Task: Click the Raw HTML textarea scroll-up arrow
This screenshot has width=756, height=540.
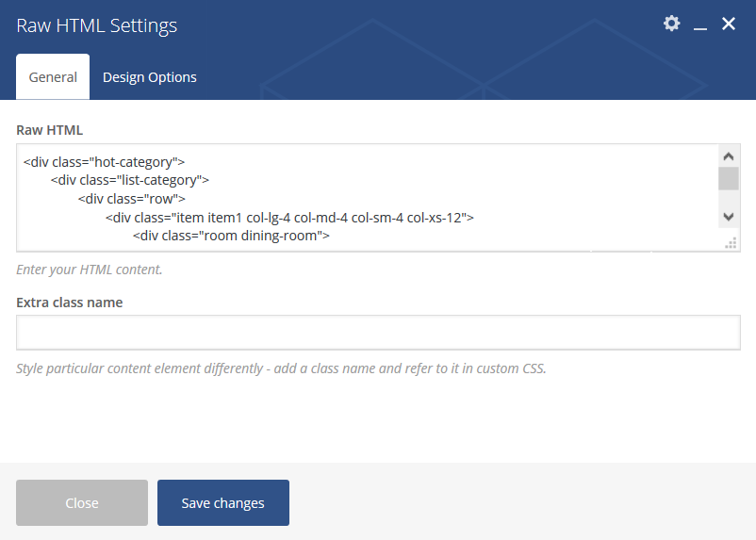Action: click(x=729, y=156)
